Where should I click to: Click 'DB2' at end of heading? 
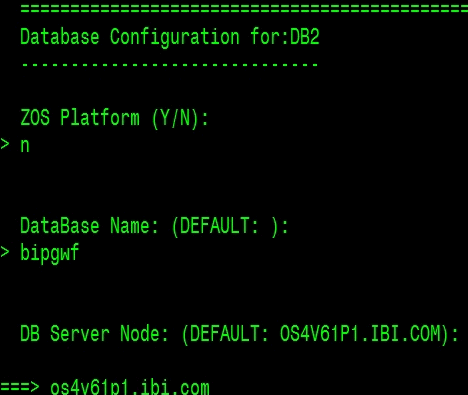(x=305, y=37)
